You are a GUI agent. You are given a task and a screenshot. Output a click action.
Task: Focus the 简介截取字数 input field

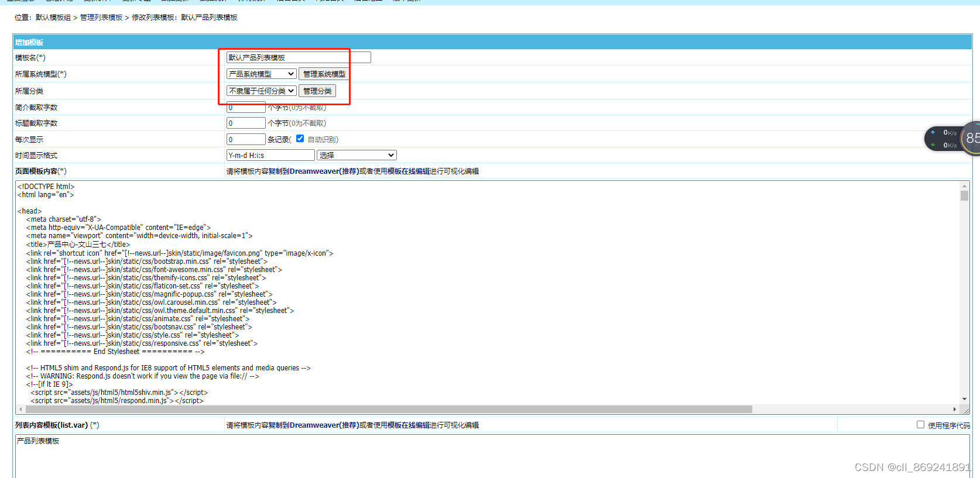[x=246, y=107]
